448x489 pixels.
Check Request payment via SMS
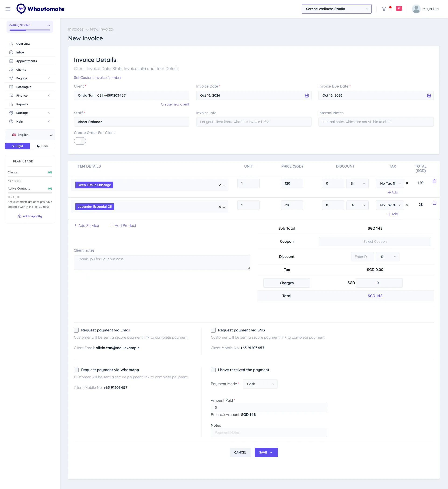(213, 330)
